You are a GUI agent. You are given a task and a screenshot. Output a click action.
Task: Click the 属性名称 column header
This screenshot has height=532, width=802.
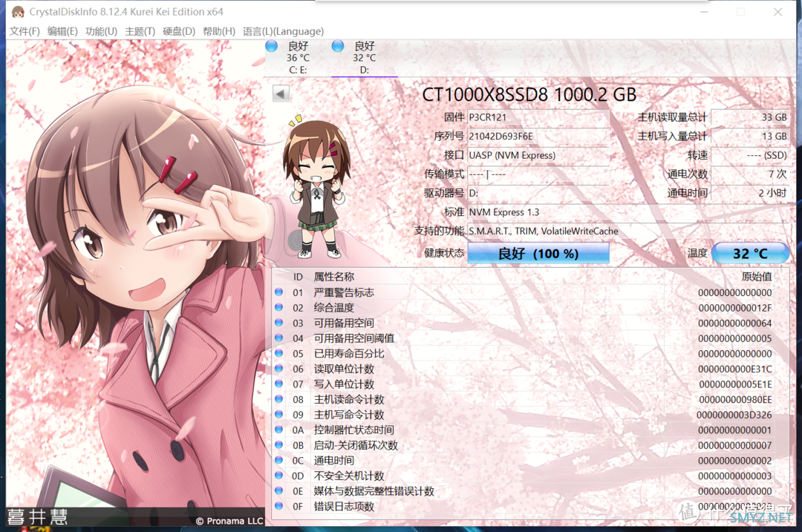(333, 277)
